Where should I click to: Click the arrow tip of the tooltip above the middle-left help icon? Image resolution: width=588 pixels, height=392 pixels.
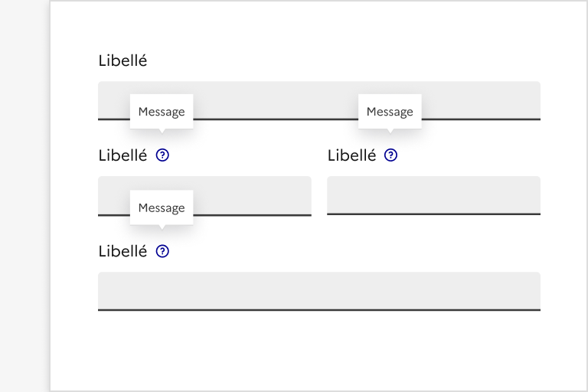[x=162, y=132]
